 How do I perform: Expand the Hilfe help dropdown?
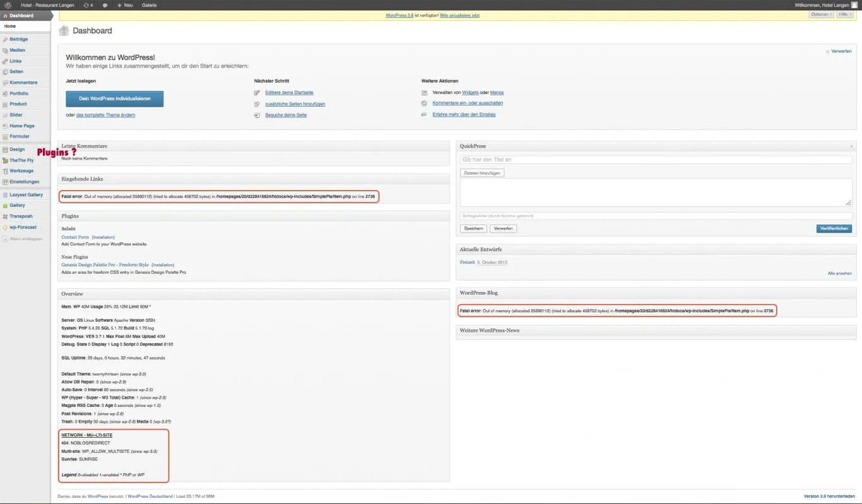coord(845,14)
